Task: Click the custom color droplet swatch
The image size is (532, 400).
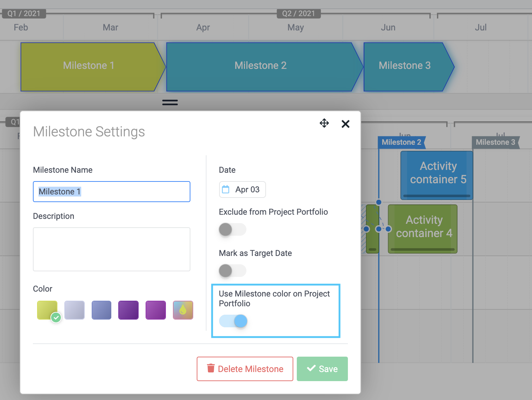Action: tap(183, 310)
